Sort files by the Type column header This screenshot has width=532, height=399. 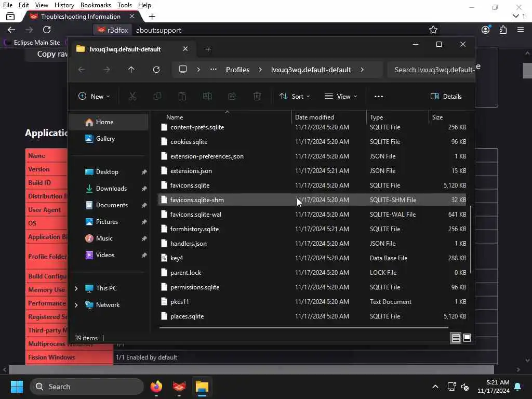click(x=376, y=117)
